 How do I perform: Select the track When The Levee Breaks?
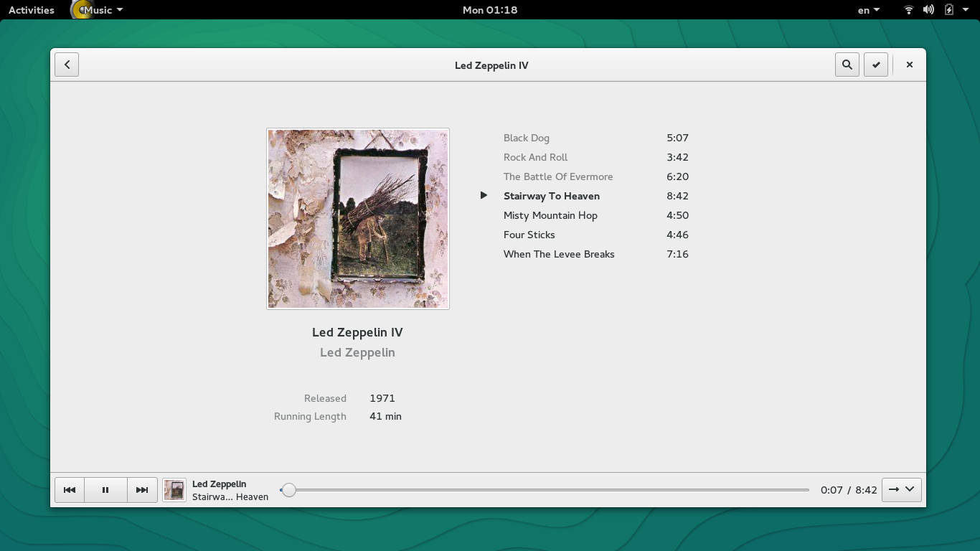pyautogui.click(x=559, y=254)
